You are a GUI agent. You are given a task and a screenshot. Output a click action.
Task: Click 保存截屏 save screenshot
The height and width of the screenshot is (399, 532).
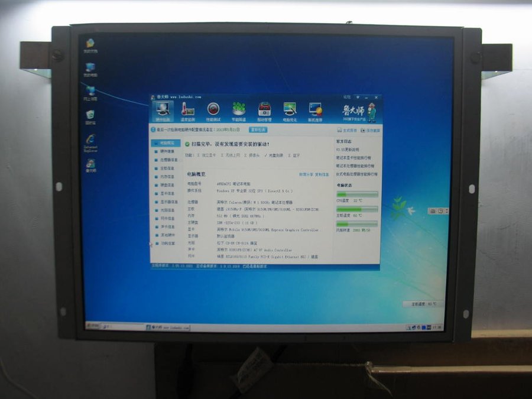[x=370, y=130]
